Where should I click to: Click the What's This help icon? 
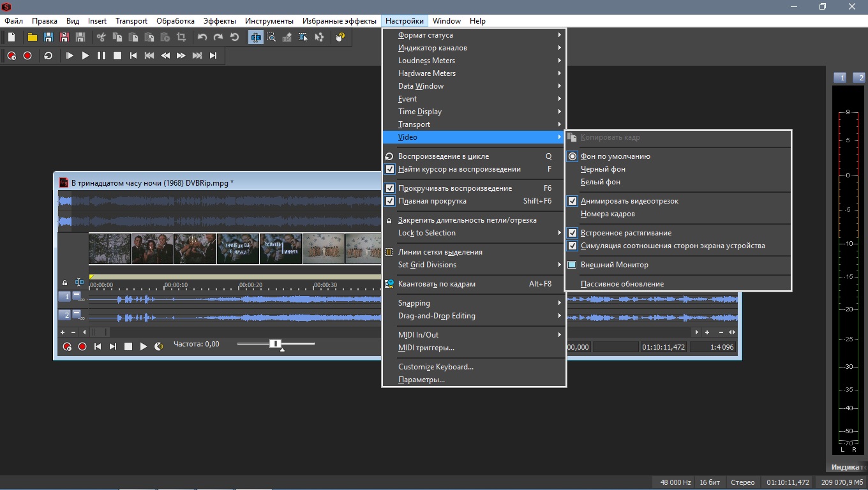[340, 37]
